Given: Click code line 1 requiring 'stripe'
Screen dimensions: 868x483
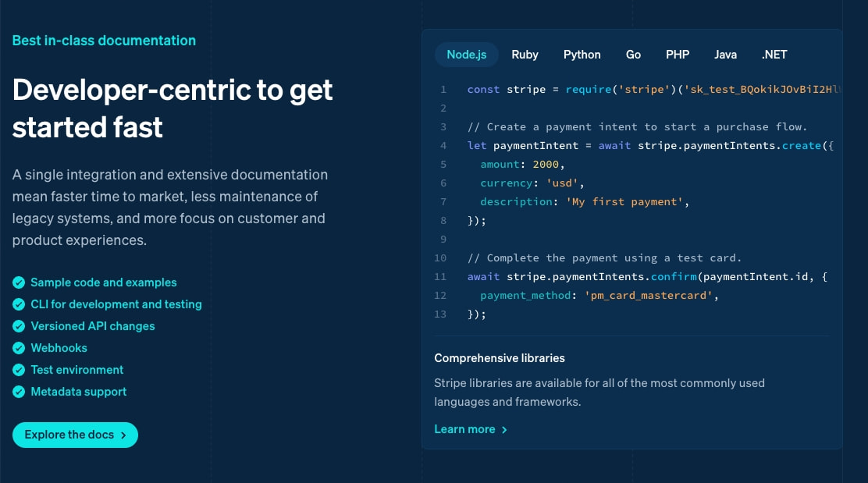Looking at the screenshot, I should [x=653, y=90].
